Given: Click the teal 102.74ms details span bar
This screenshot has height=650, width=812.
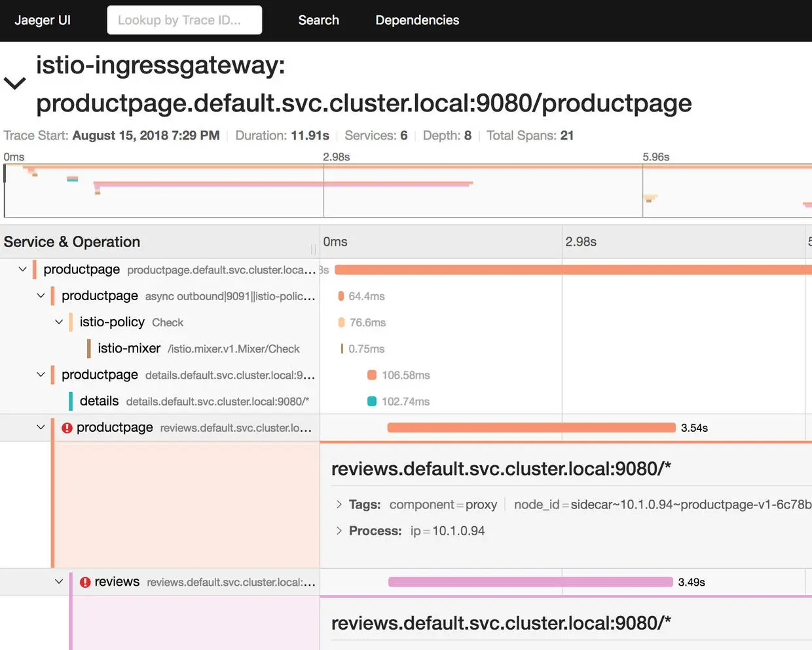Looking at the screenshot, I should click(x=372, y=401).
